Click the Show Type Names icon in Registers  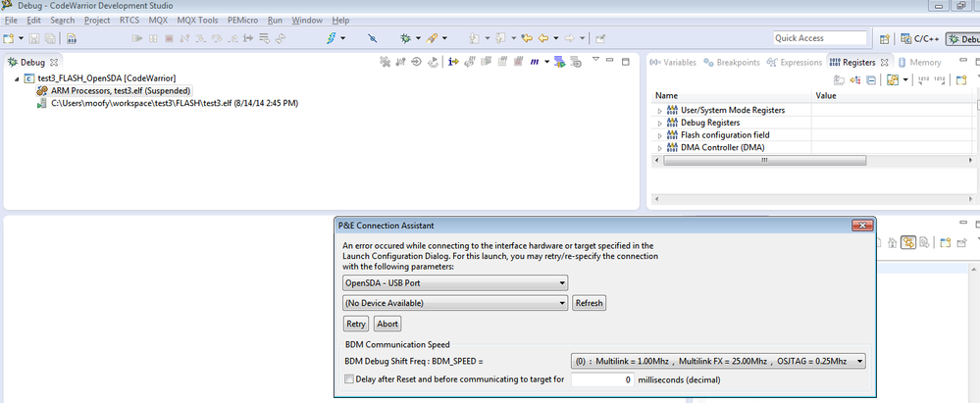point(840,80)
